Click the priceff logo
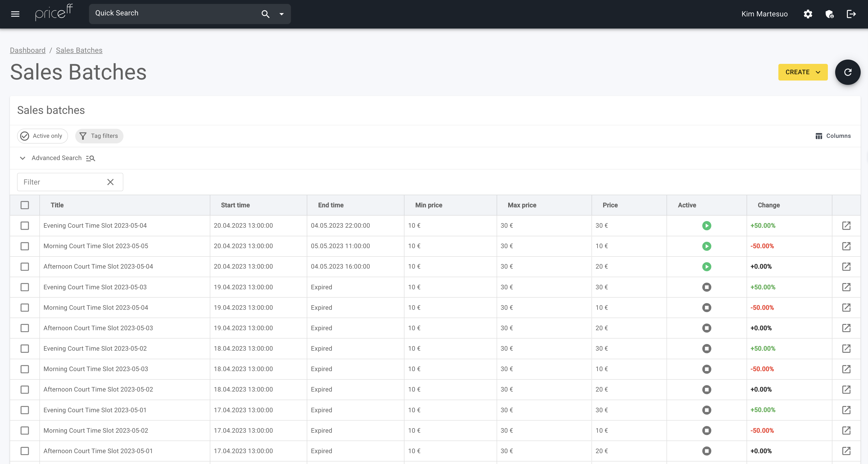 [x=54, y=13]
